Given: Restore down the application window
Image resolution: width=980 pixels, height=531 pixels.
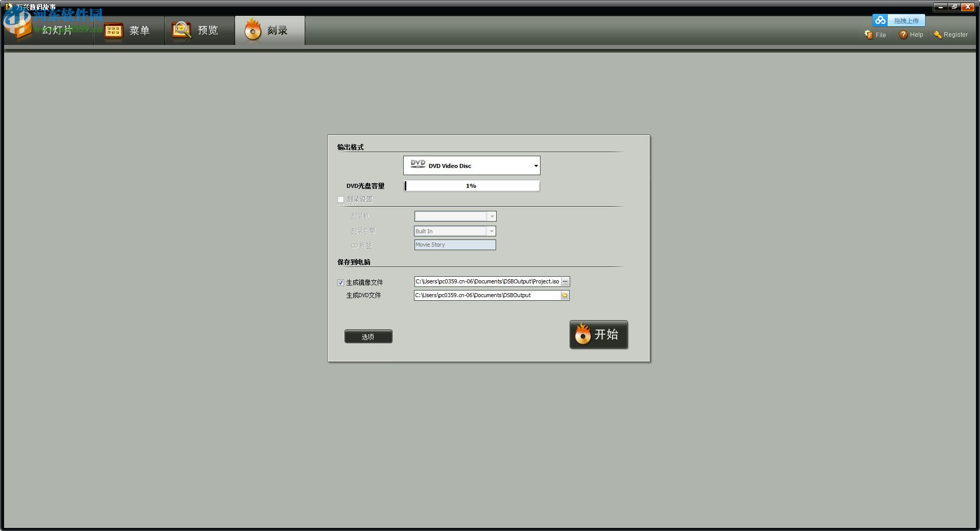Looking at the screenshot, I should 954,7.
